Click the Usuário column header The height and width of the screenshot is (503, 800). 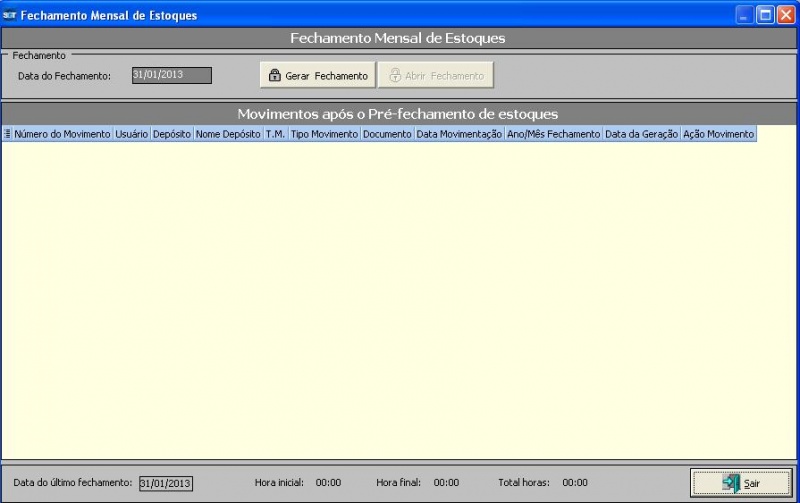click(131, 134)
